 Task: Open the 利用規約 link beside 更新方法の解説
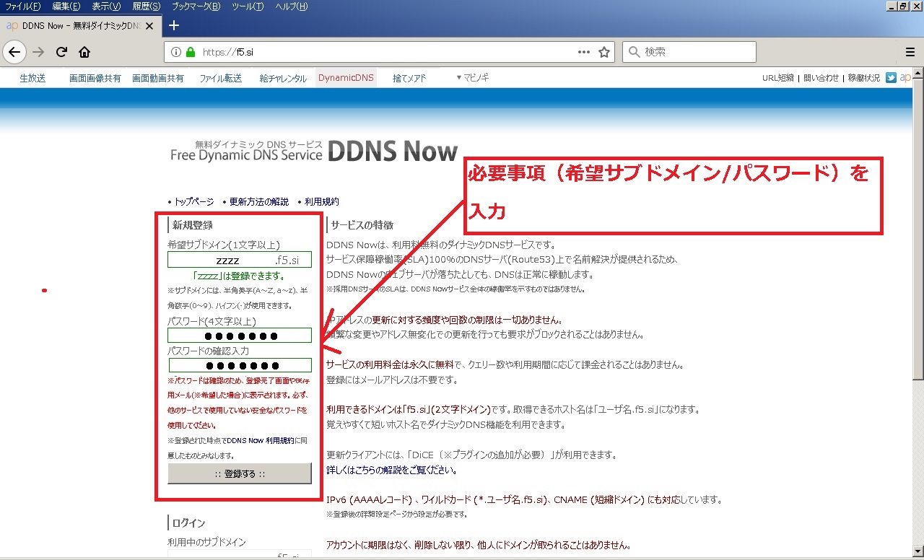[x=322, y=202]
